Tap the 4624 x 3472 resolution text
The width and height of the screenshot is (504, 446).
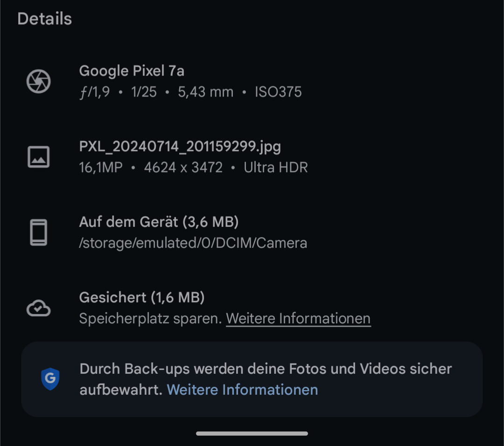click(183, 167)
